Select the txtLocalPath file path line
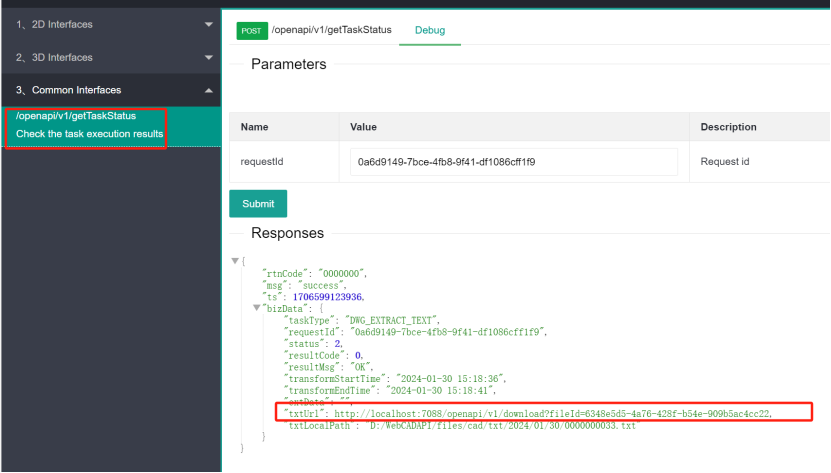831x473 pixels. 462,426
